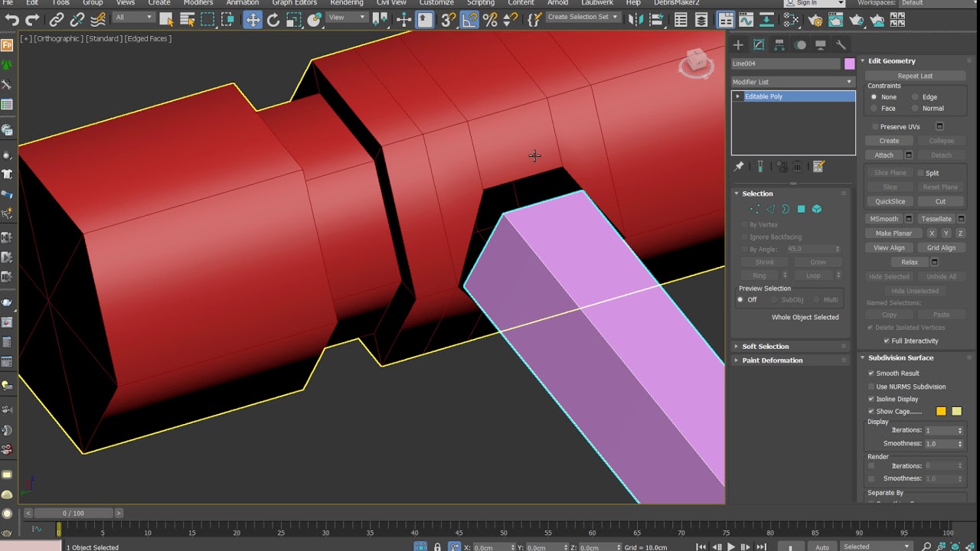Enable the Preserve UVs checkbox
This screenshot has height=551, width=980.
pyautogui.click(x=875, y=127)
